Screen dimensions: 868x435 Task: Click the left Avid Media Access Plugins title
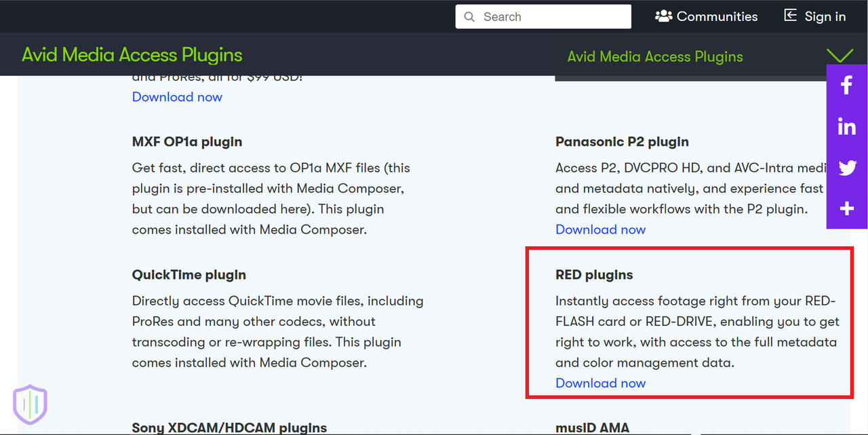coord(132,55)
